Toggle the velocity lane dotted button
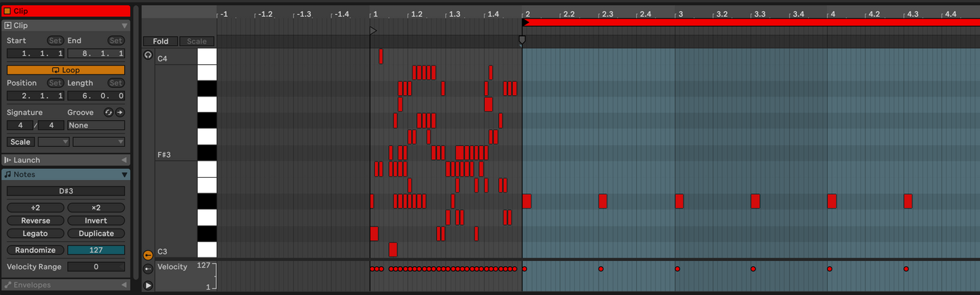 148,269
